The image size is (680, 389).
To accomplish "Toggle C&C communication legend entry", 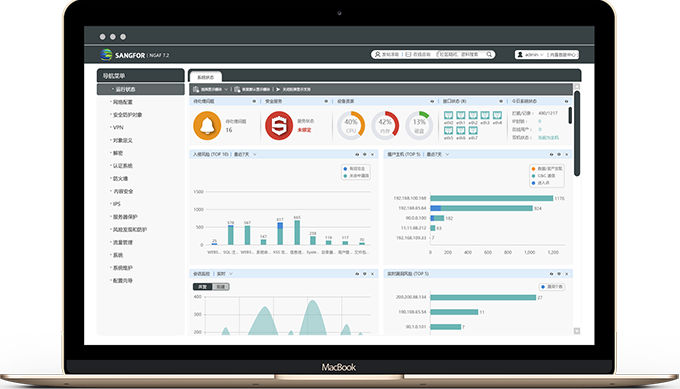I will (543, 176).
